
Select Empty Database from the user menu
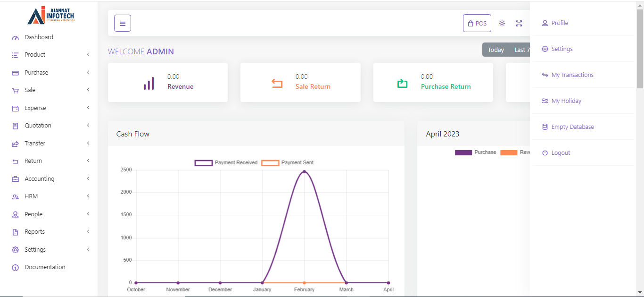pyautogui.click(x=572, y=127)
